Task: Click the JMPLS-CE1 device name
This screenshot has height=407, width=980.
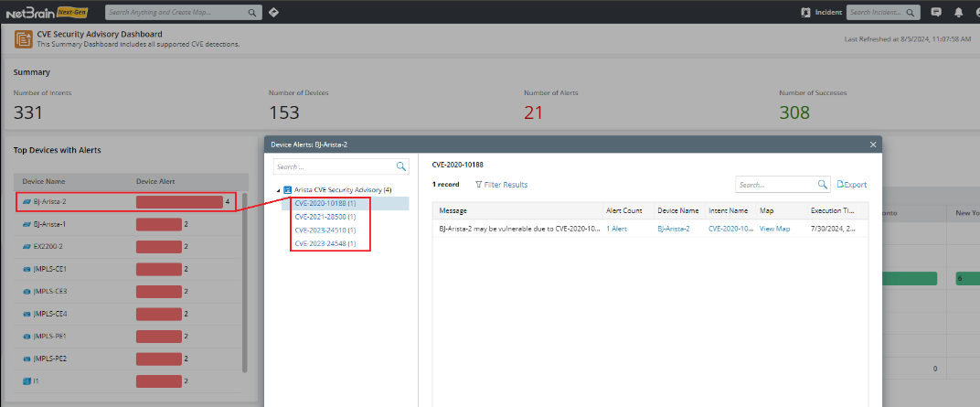Action: coord(50,269)
